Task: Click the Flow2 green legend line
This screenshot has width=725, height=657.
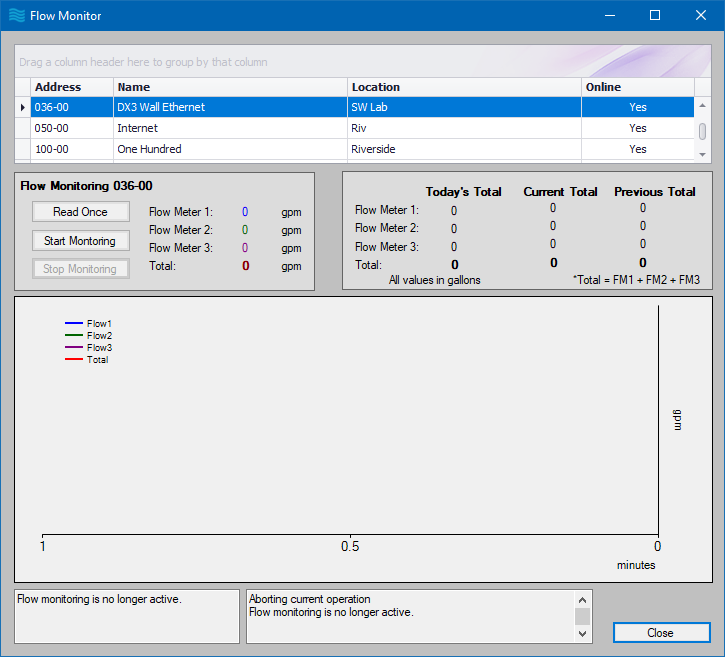Action: (74, 335)
